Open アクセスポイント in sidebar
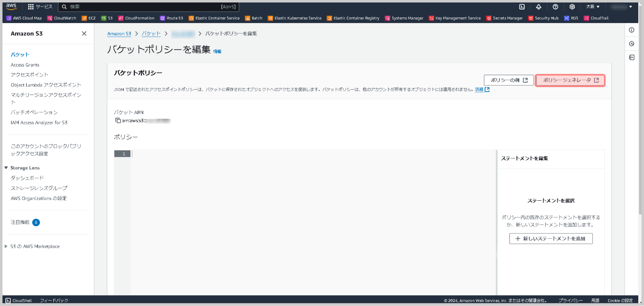 click(x=30, y=75)
